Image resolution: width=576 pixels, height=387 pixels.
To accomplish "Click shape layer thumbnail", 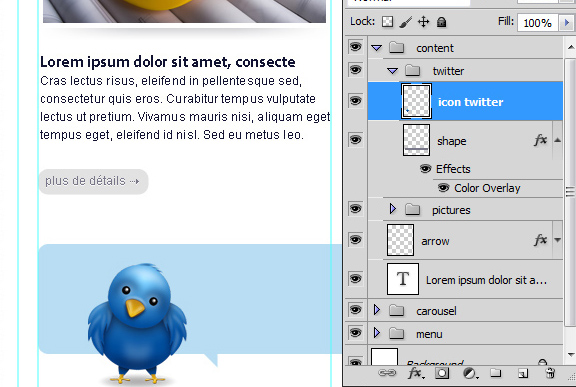I will coord(416,140).
